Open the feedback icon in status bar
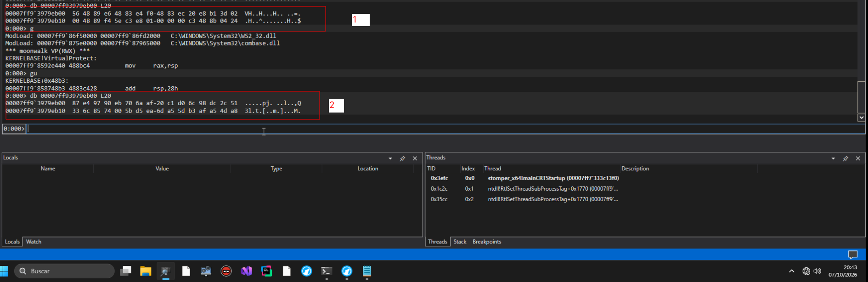Screen dimensions: 868x282 853,254
